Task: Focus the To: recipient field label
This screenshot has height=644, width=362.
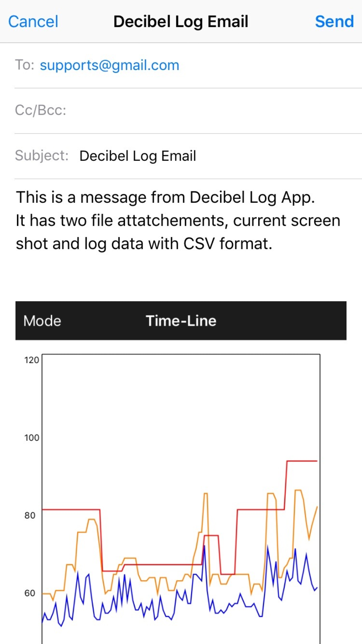Action: pyautogui.click(x=24, y=65)
